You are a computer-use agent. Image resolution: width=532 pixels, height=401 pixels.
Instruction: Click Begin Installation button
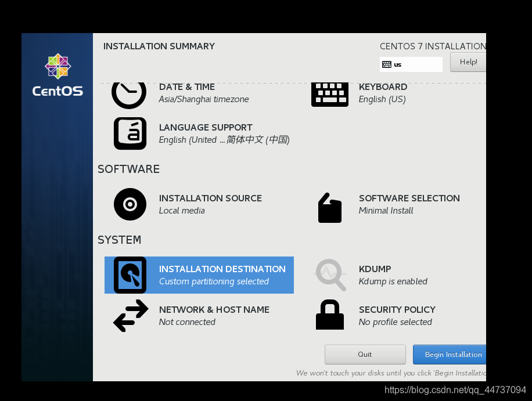[x=450, y=355]
